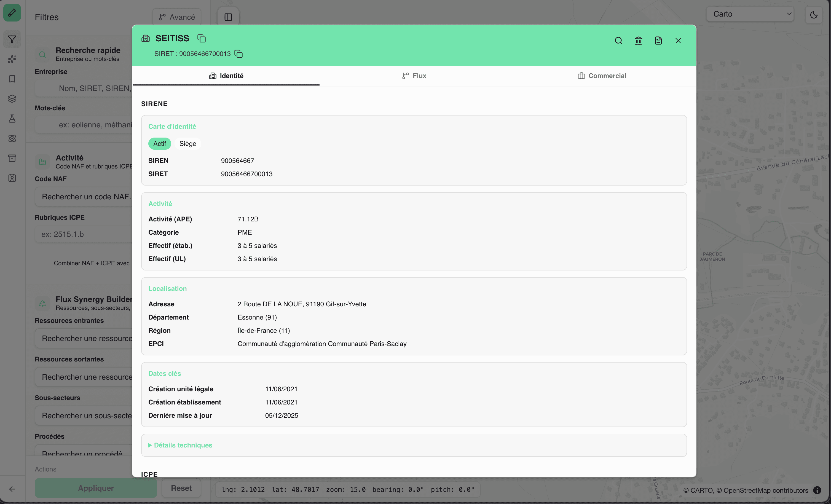Open the layers stack sidebar icon
The image size is (831, 504).
tap(12, 99)
